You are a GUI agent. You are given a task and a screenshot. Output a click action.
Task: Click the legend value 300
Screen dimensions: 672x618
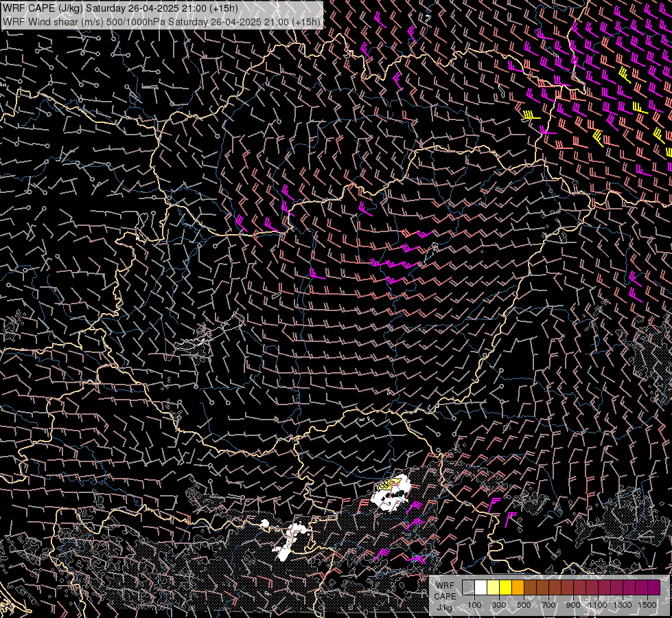click(499, 605)
